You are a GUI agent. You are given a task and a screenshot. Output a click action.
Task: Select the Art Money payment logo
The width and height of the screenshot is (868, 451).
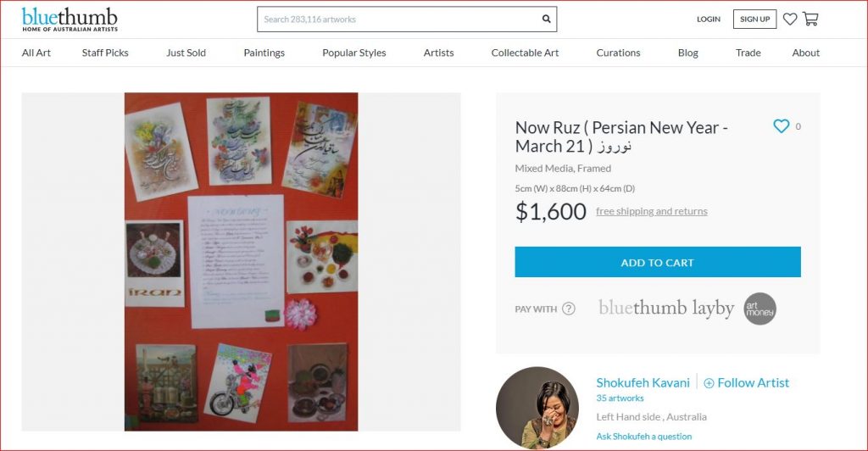click(x=759, y=309)
